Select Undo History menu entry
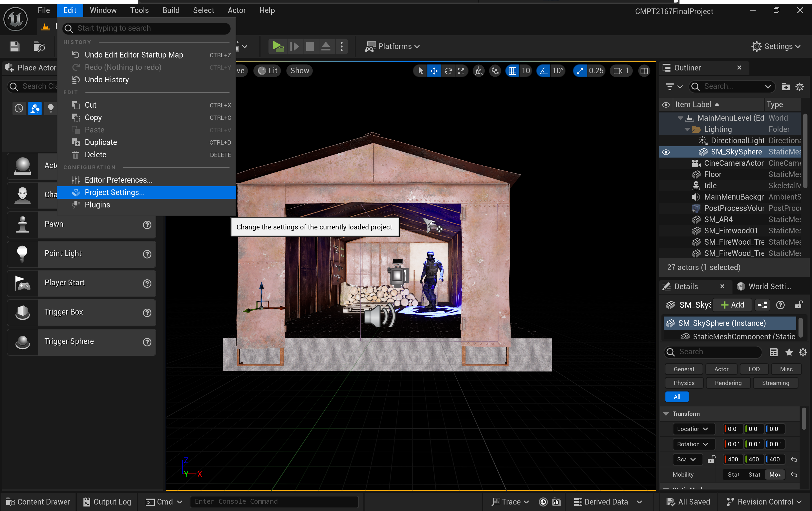The height and width of the screenshot is (511, 812). (146, 79)
